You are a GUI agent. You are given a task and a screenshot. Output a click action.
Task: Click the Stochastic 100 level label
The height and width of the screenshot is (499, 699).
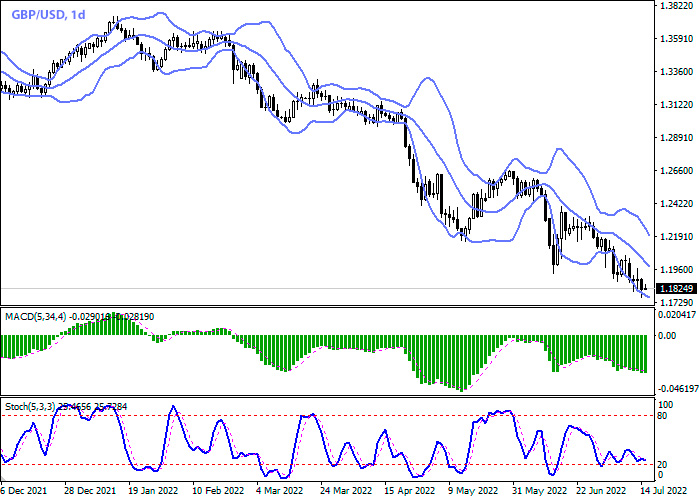click(666, 405)
